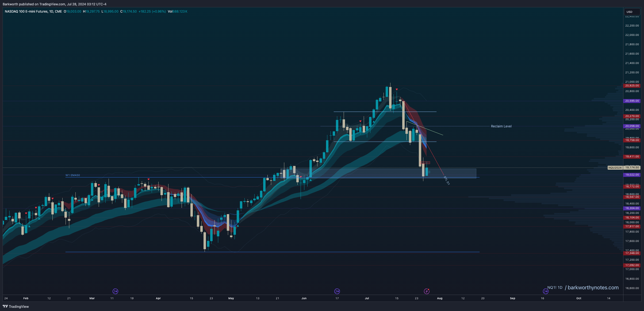Open the event icon near Mar 11
The height and width of the screenshot is (311, 644).
click(116, 291)
